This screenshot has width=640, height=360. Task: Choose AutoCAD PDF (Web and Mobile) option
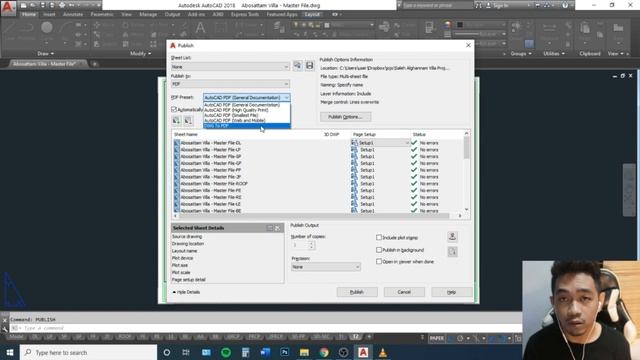pyautogui.click(x=247, y=120)
